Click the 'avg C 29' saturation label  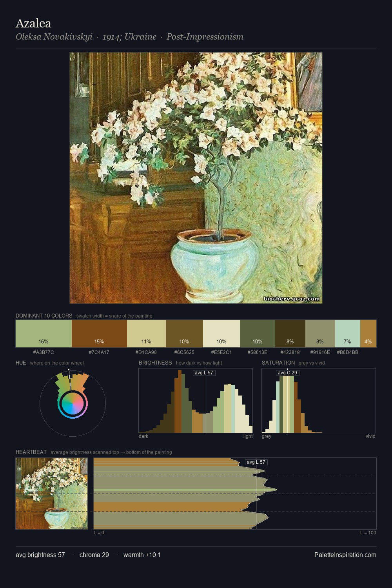coord(287,373)
